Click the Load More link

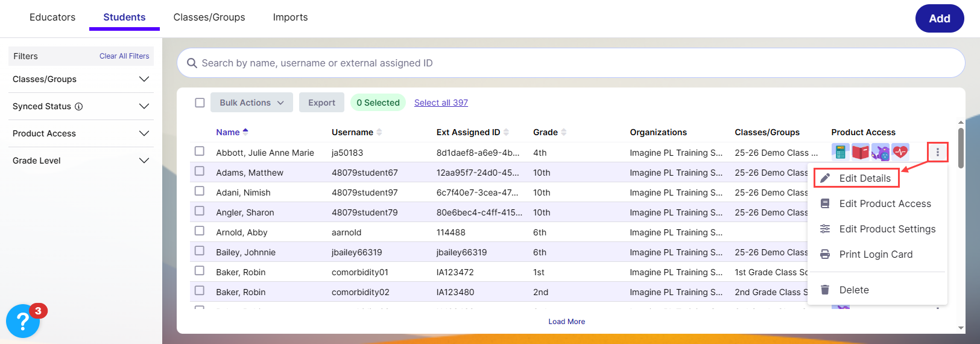click(x=566, y=322)
